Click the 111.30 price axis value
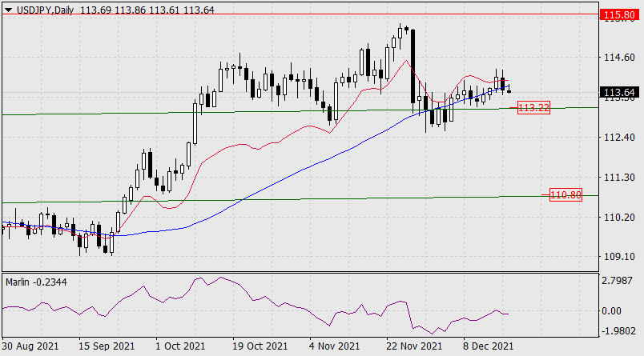This screenshot has height=356, width=644. (619, 177)
